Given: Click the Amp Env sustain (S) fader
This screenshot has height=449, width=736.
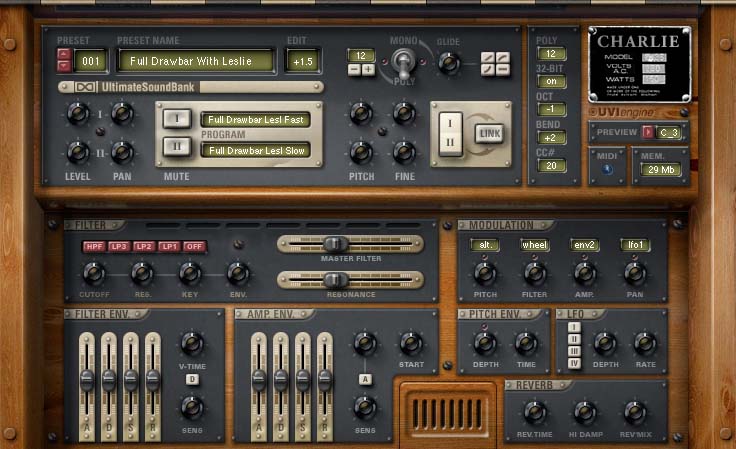Looking at the screenshot, I should click(303, 380).
